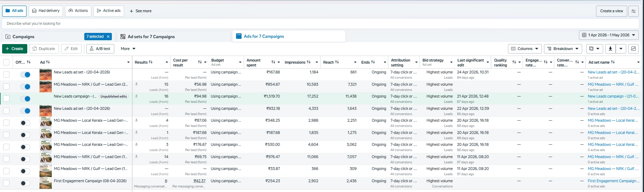644x192 pixels.
Task: Click the Unpublished edits badge
Action: coord(114,97)
